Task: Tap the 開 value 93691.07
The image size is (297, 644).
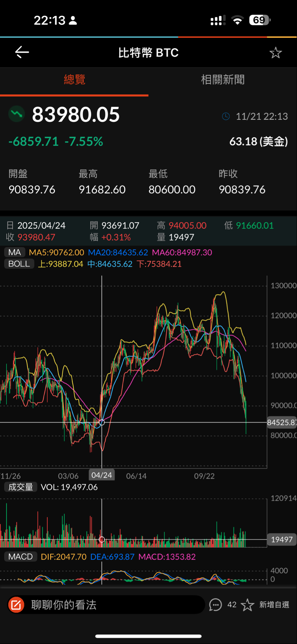Action: (x=120, y=225)
